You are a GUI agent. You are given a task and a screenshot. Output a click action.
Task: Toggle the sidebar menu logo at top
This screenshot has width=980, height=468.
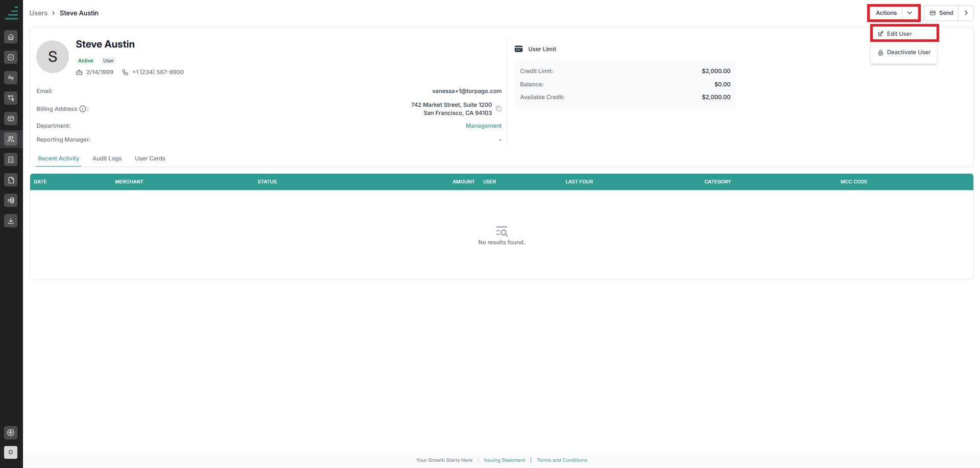(11, 13)
